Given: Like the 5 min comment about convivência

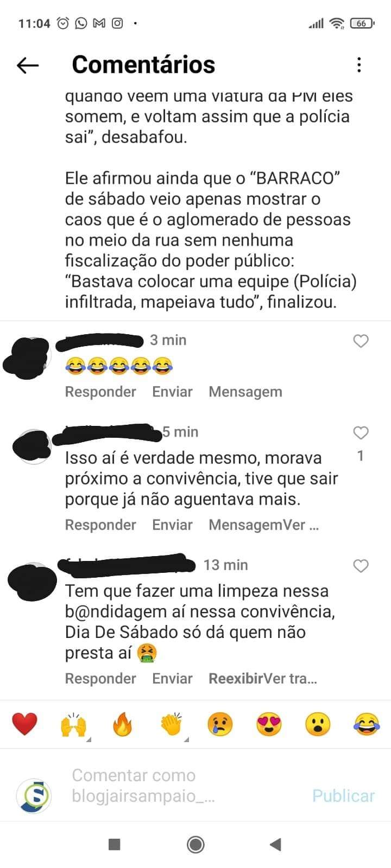Looking at the screenshot, I should [361, 432].
